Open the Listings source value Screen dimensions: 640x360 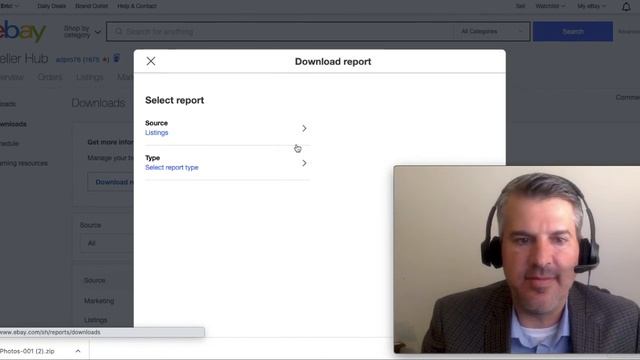[x=156, y=133]
